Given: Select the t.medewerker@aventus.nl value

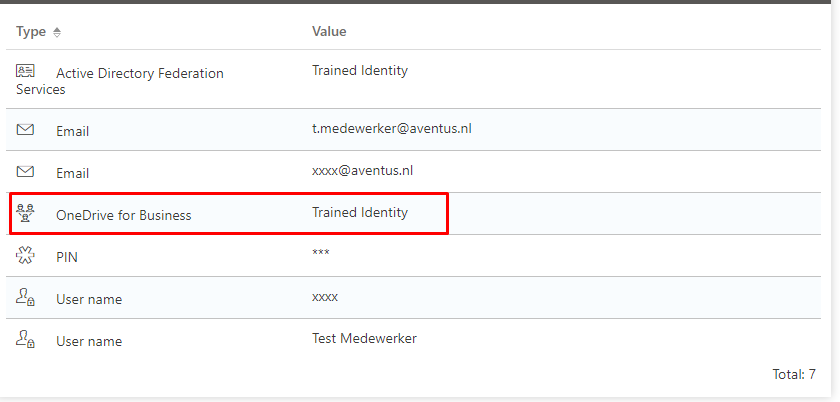Looking at the screenshot, I should pos(391,129).
